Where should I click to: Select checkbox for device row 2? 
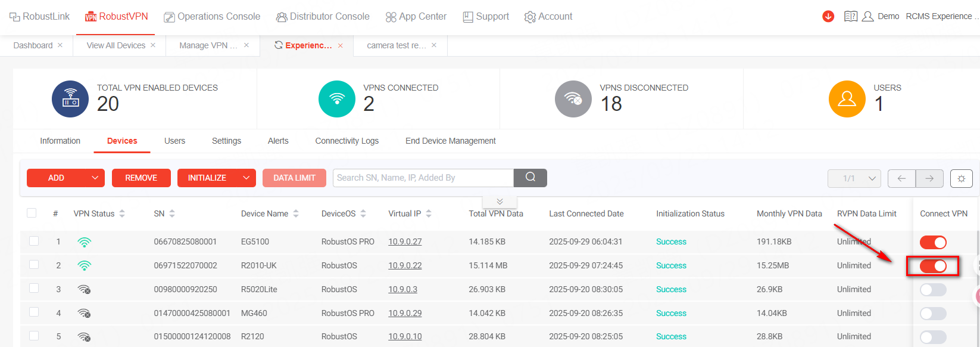34,265
